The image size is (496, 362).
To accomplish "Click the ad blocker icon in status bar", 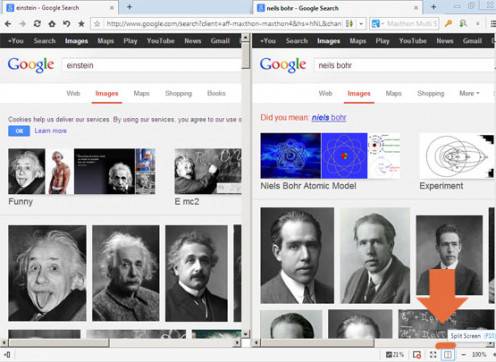I will pyautogui.click(x=417, y=354).
